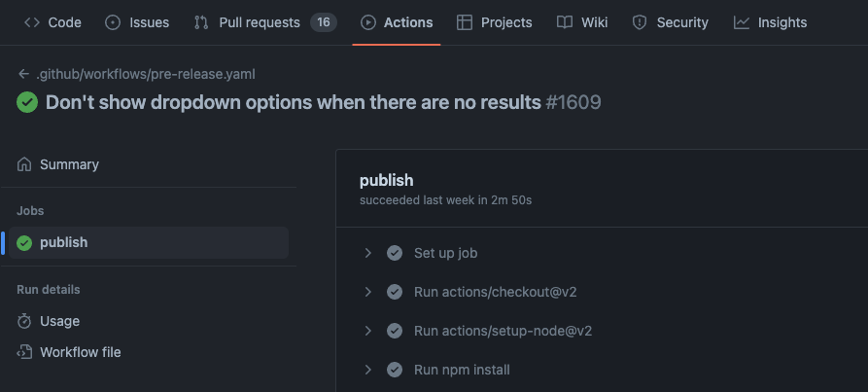Click the succeeded last week in 2m 50s text
This screenshot has height=392, width=868.
pyautogui.click(x=445, y=200)
